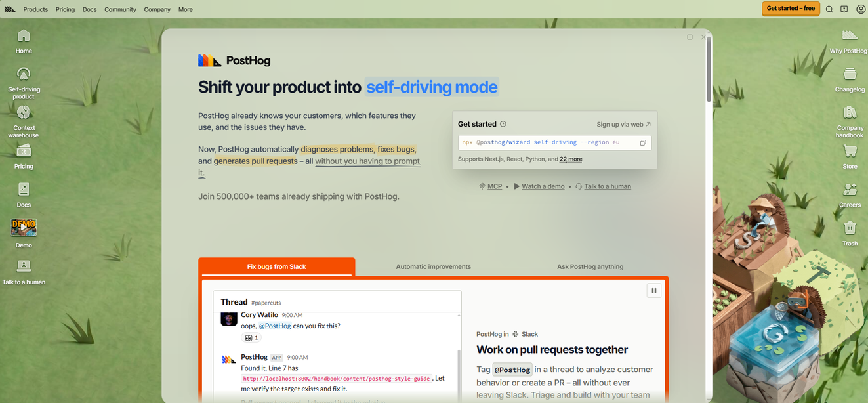Click Cory Watilo's avatar in thread
The height and width of the screenshot is (403, 868).
(x=229, y=319)
